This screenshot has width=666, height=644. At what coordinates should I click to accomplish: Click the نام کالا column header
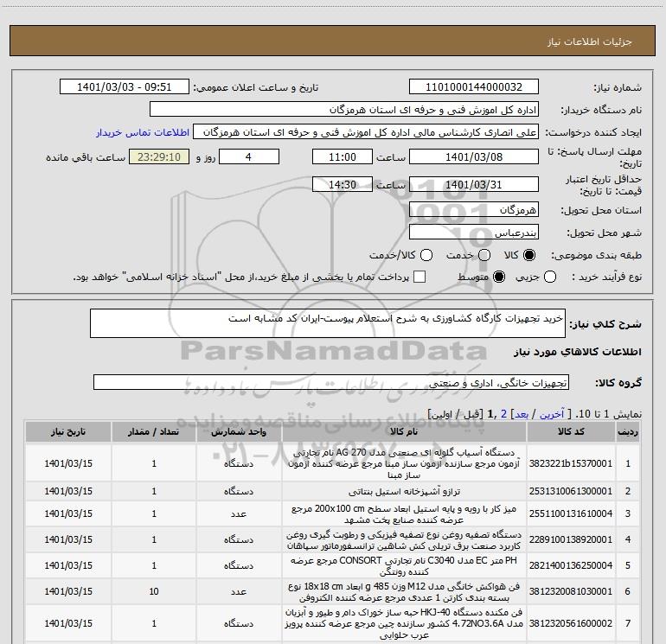(x=404, y=431)
